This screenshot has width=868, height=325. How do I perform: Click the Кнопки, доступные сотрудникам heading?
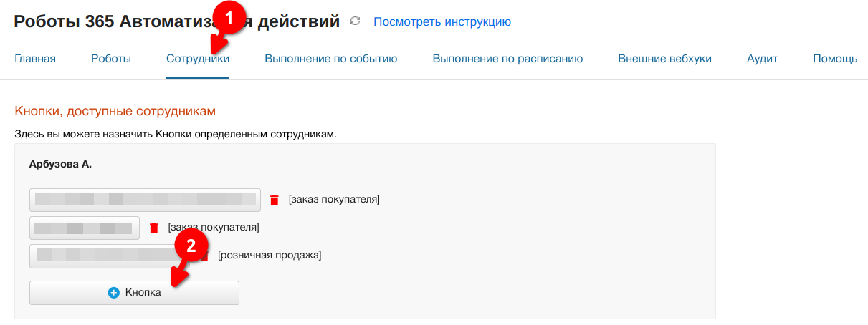(x=115, y=111)
